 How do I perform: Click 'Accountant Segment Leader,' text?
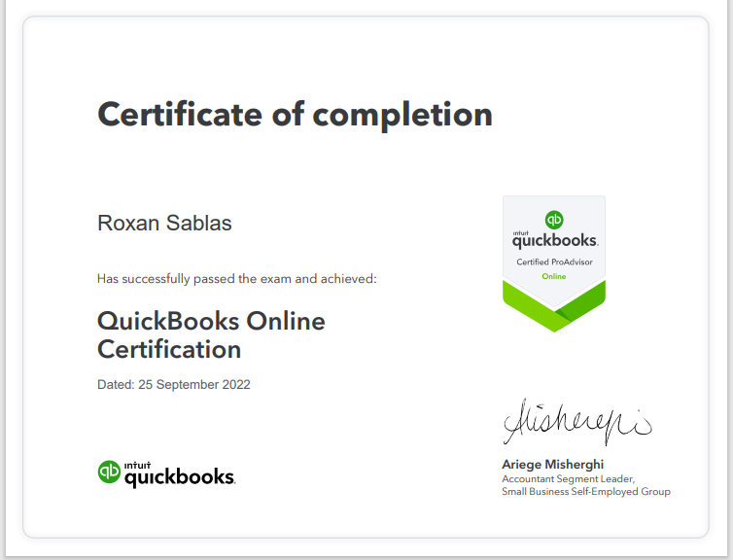[x=569, y=479]
